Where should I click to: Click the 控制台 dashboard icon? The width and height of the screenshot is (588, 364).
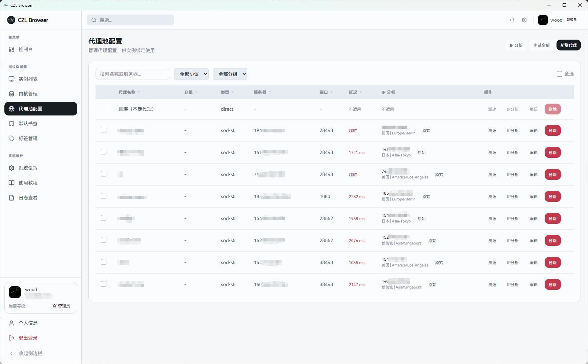point(12,49)
